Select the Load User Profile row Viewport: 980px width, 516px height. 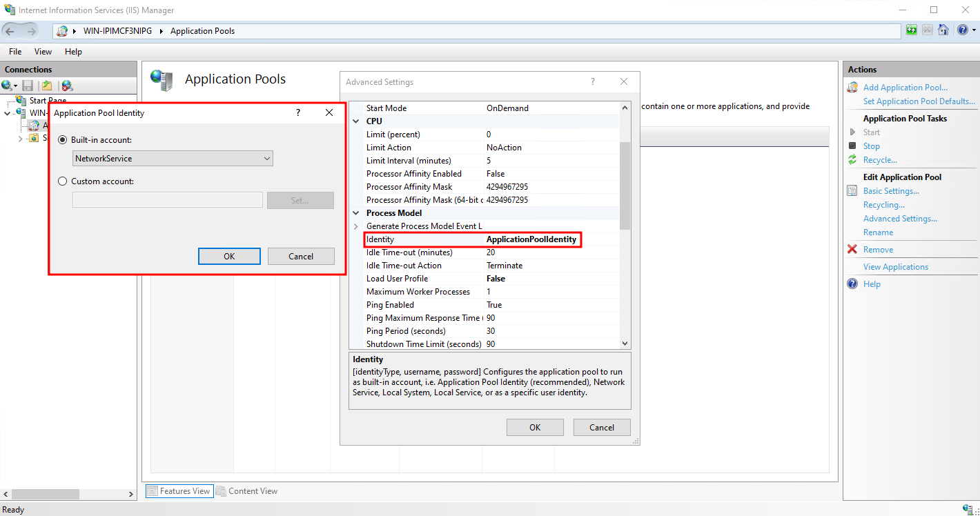[491, 279]
